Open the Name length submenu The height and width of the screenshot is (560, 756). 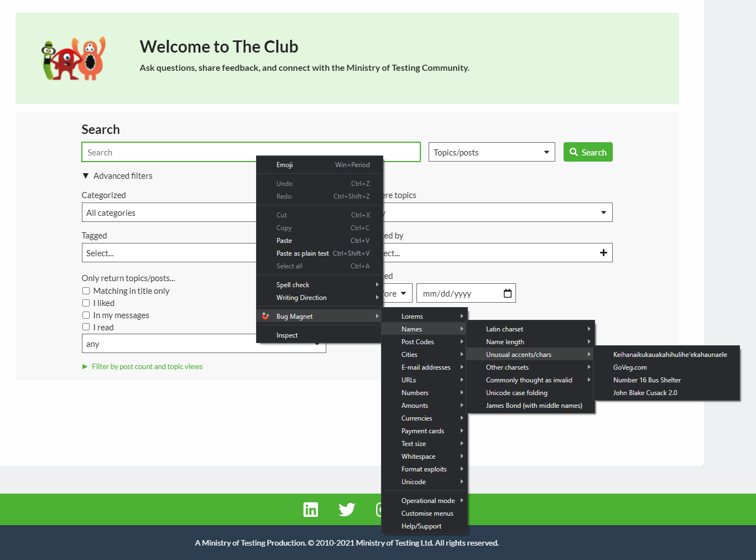[531, 342]
